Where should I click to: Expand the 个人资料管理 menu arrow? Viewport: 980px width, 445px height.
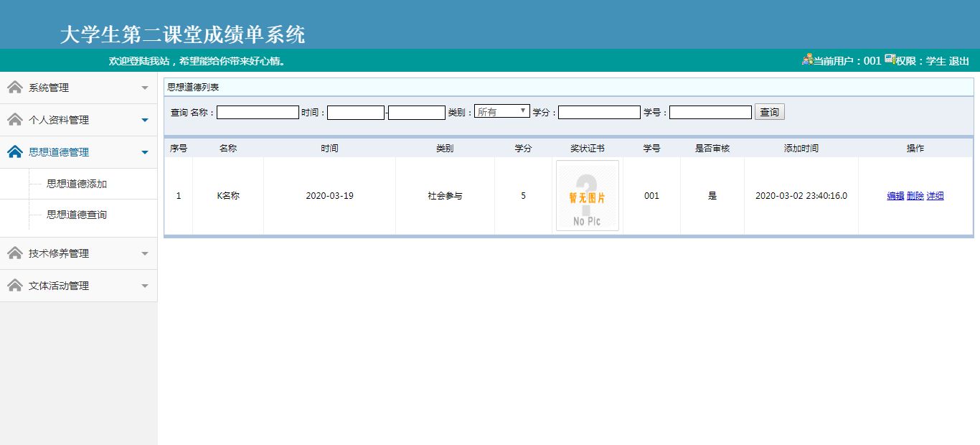pos(145,121)
